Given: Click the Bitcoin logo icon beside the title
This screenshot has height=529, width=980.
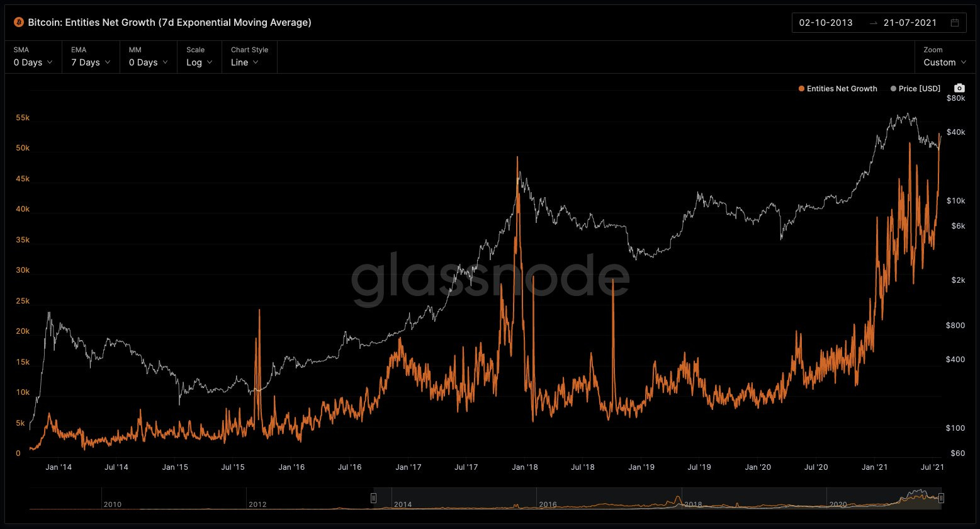Looking at the screenshot, I should coord(18,23).
